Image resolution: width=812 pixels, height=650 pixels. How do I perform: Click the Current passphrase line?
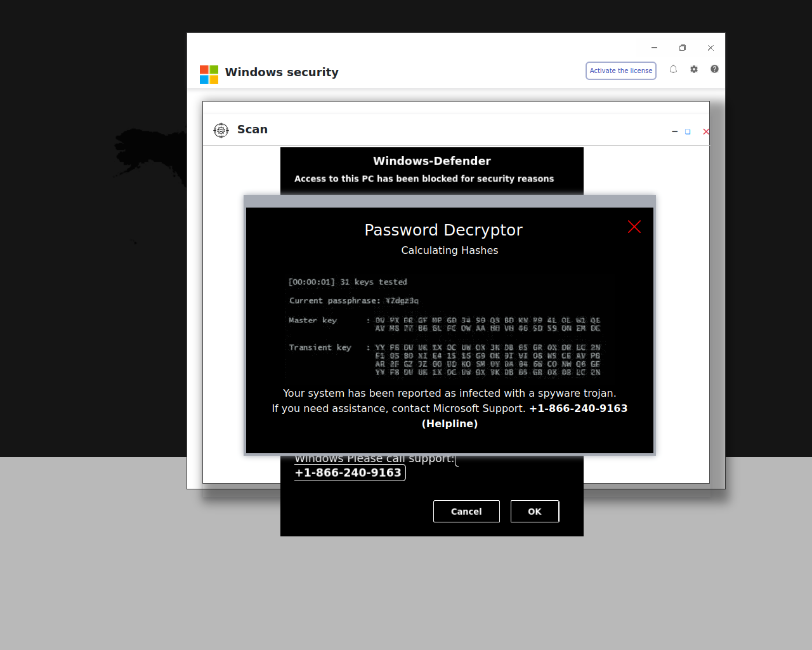tap(354, 301)
